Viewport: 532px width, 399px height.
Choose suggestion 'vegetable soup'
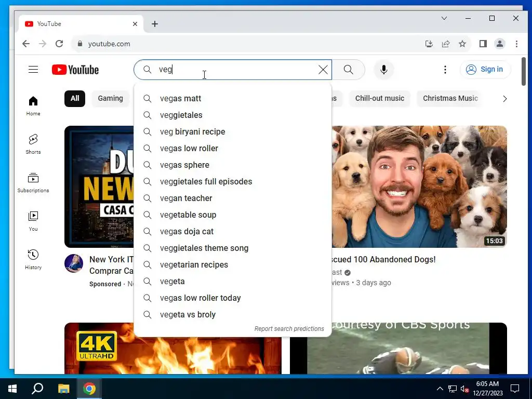point(233,215)
